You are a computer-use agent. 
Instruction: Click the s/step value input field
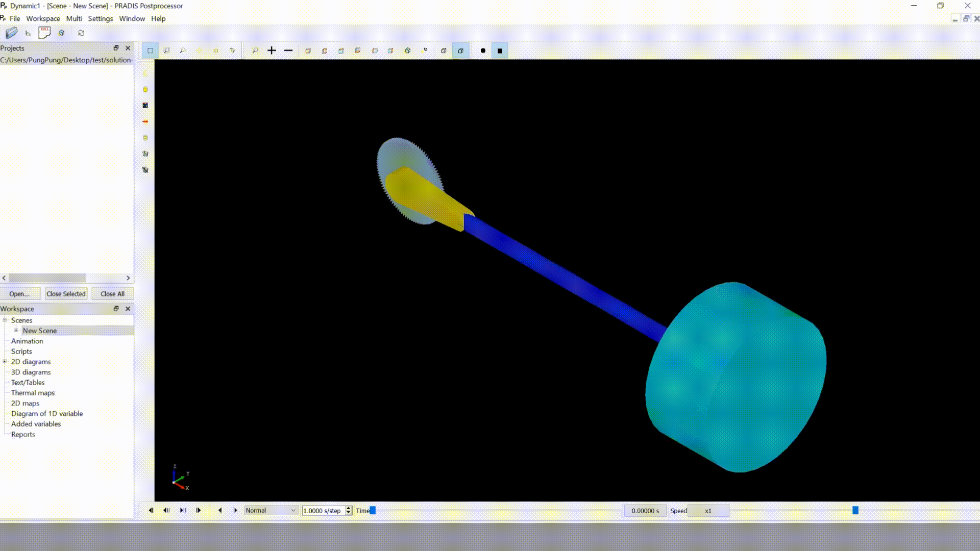point(324,511)
